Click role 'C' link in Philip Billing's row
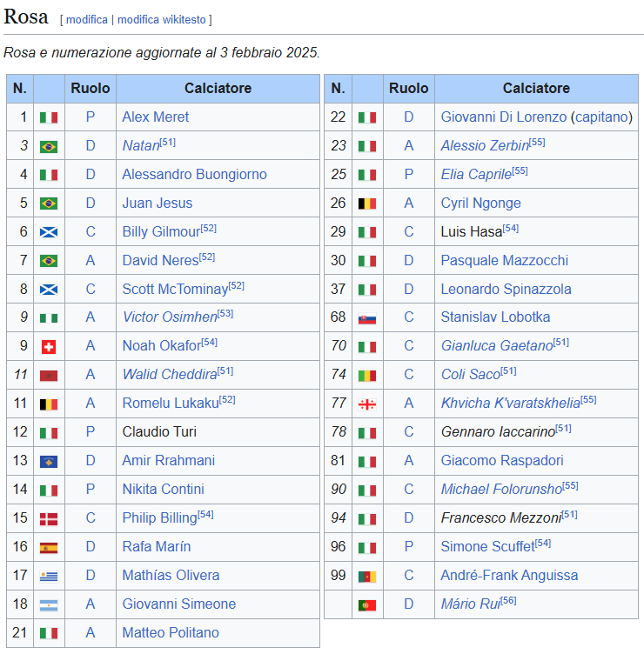Image resolution: width=644 pixels, height=654 pixels. point(91,518)
